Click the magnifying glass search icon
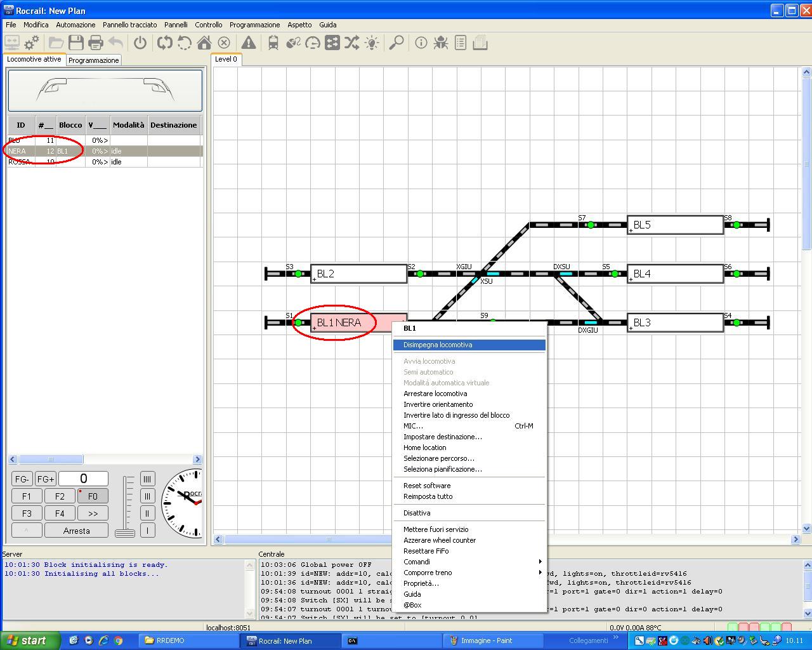Screen dimensions: 812x650 (x=396, y=43)
